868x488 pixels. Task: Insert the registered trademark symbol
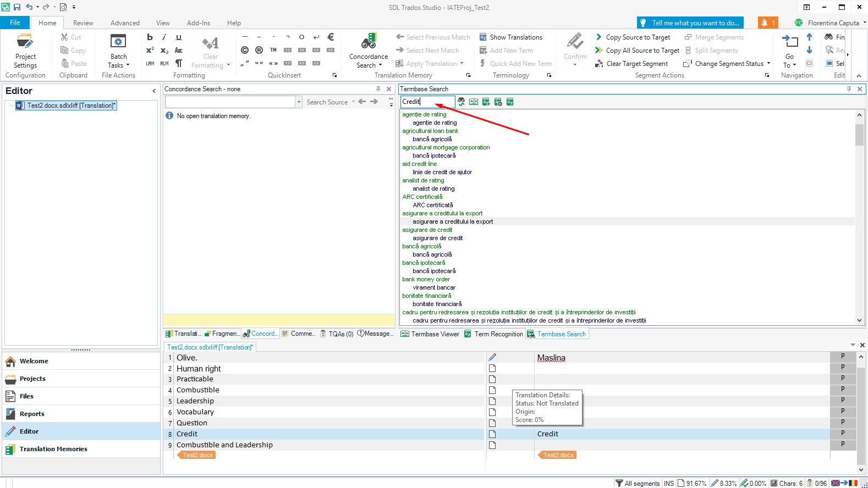(x=259, y=50)
